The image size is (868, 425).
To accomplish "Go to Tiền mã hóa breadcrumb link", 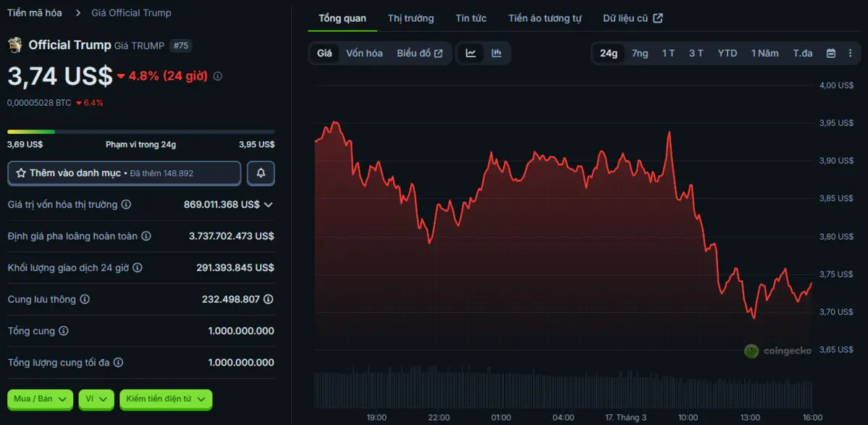I will pyautogui.click(x=34, y=13).
